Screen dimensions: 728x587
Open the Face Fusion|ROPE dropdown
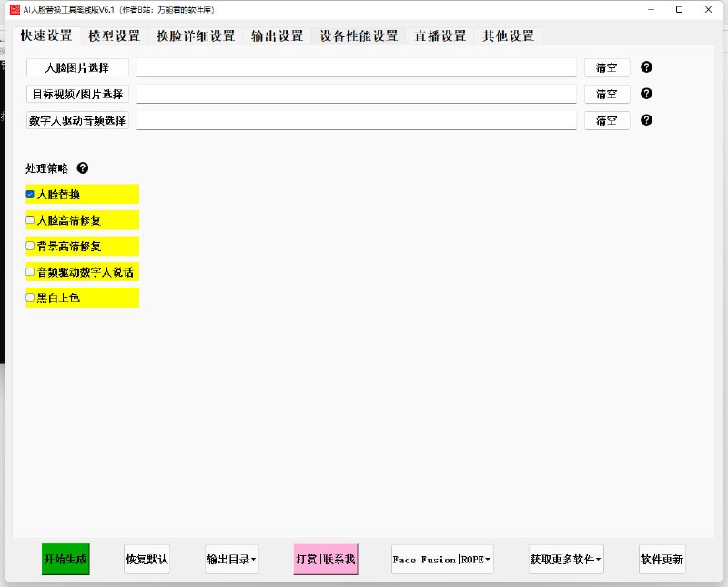coord(442,560)
